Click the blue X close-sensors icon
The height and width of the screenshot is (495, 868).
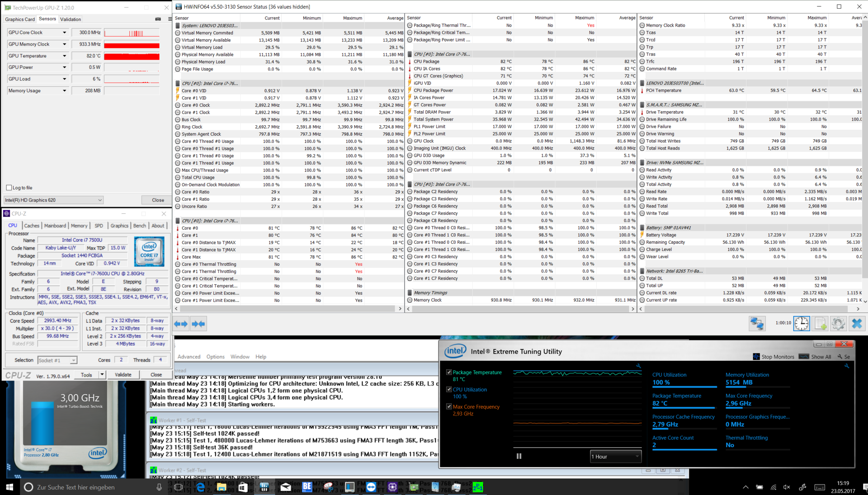click(x=857, y=323)
